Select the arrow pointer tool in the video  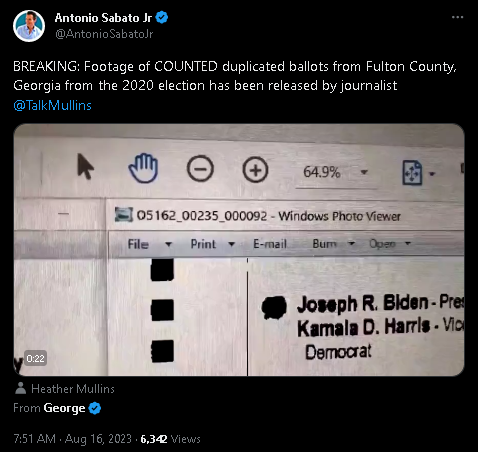tap(85, 166)
